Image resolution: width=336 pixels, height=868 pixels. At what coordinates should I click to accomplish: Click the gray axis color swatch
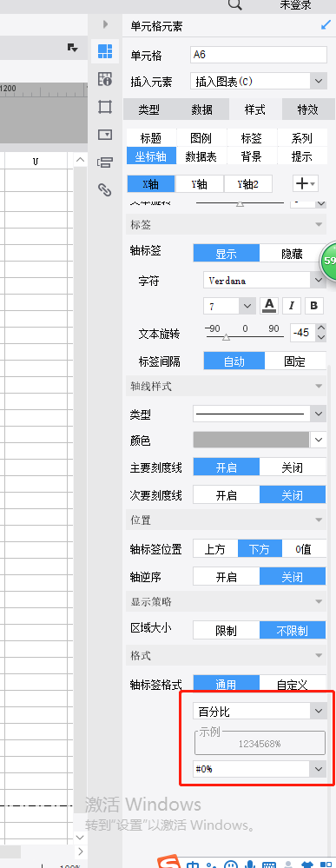coord(251,441)
